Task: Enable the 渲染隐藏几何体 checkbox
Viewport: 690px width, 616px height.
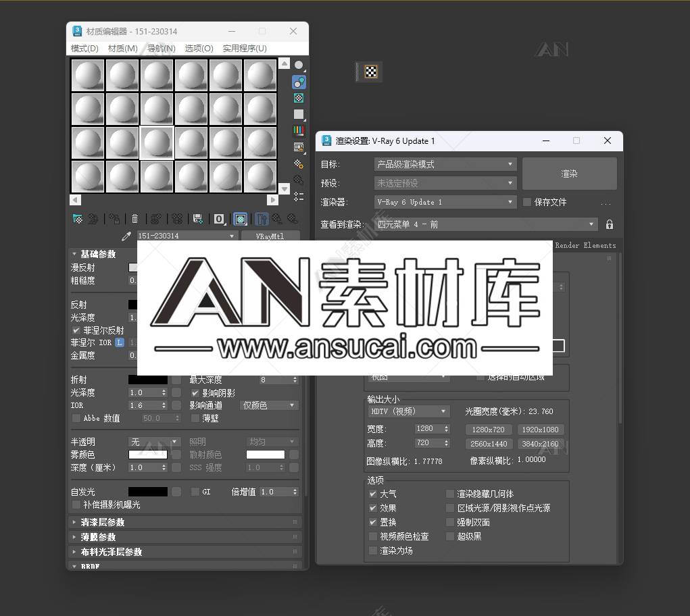Action: (449, 494)
